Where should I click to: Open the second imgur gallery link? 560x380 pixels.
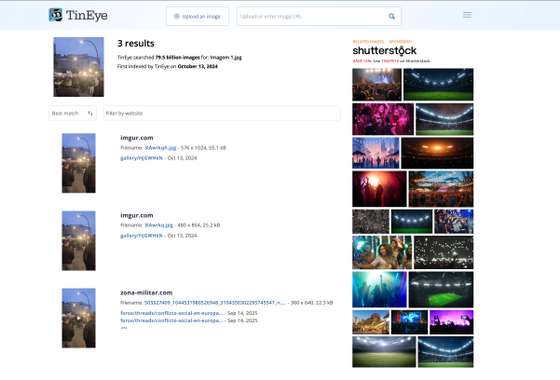141,235
